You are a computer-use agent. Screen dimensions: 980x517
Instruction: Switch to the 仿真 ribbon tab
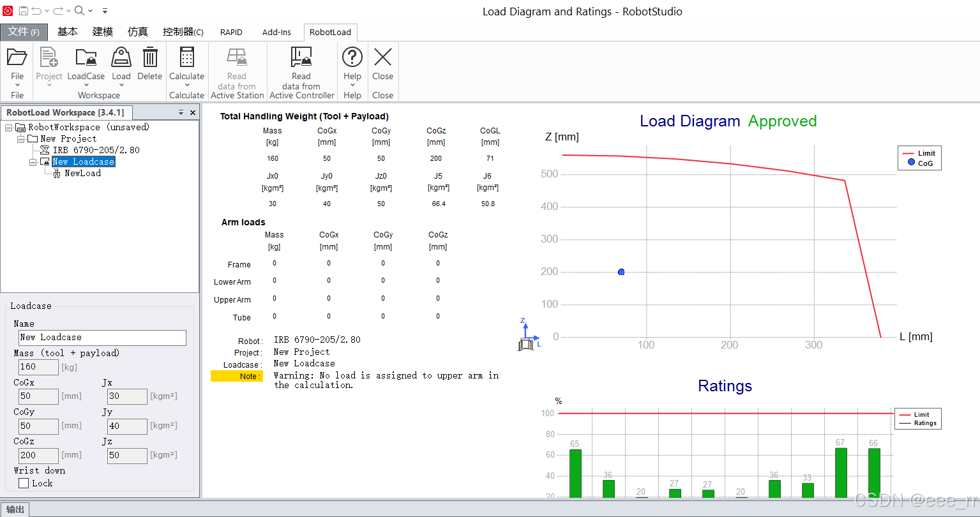click(x=138, y=32)
